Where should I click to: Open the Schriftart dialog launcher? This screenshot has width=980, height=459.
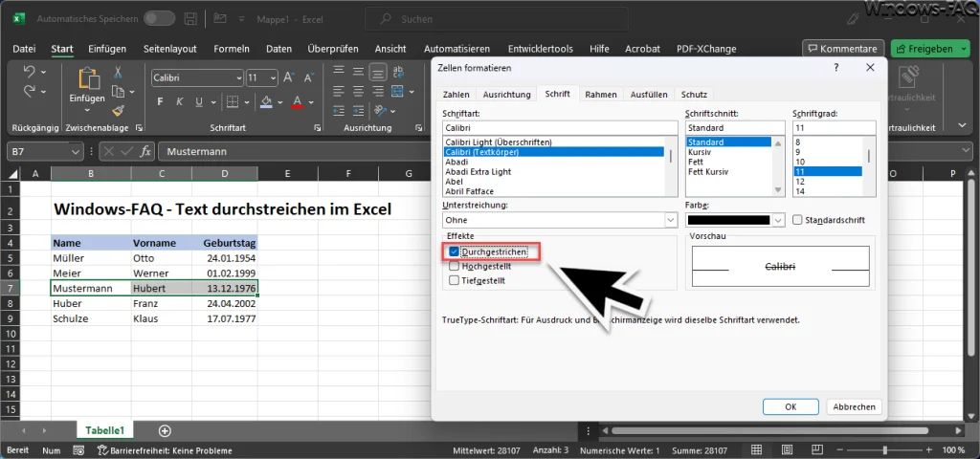click(317, 128)
